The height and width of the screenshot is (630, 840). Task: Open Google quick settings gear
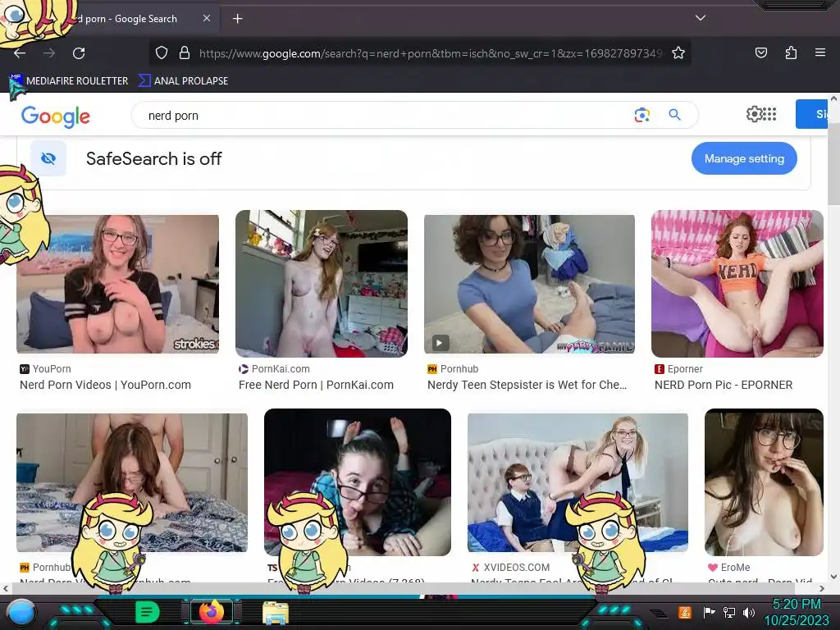pyautogui.click(x=754, y=113)
